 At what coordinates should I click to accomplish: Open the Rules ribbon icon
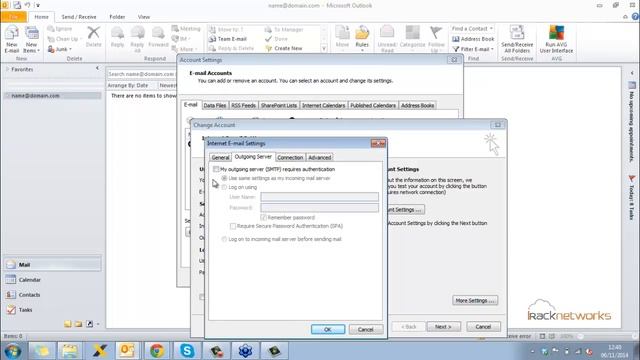tap(362, 38)
